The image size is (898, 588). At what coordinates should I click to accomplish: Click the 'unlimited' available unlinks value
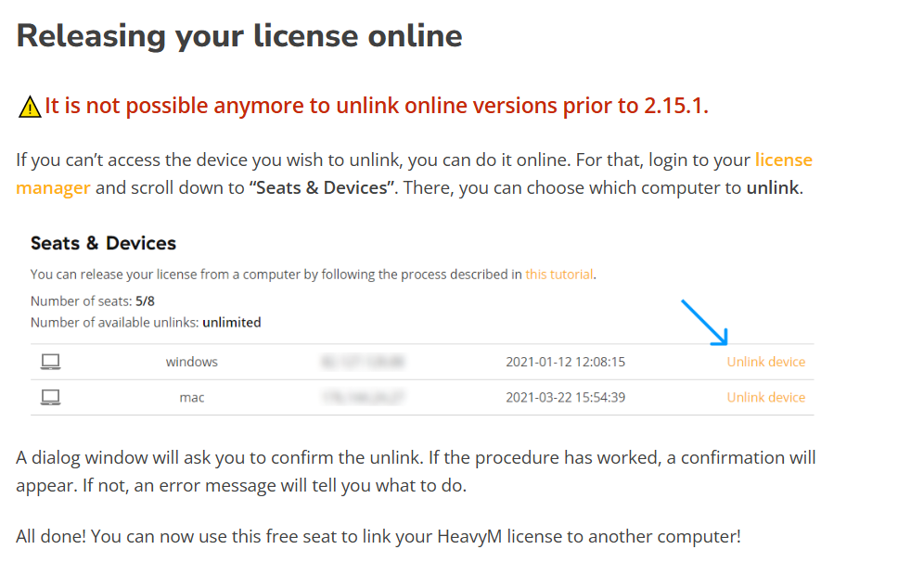(231, 323)
